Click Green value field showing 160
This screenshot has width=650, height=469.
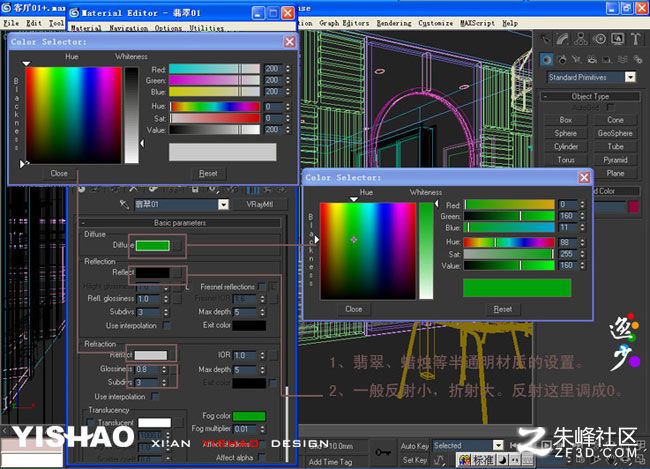(567, 216)
